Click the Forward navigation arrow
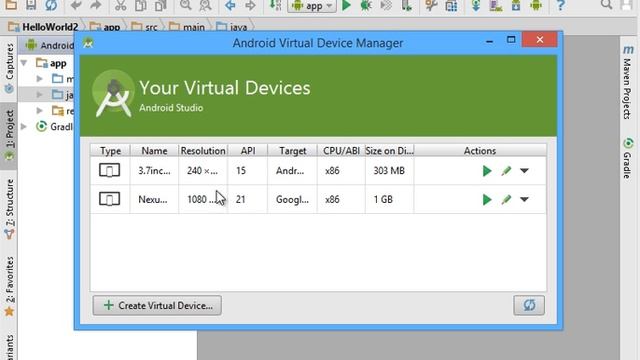 click(x=250, y=5)
